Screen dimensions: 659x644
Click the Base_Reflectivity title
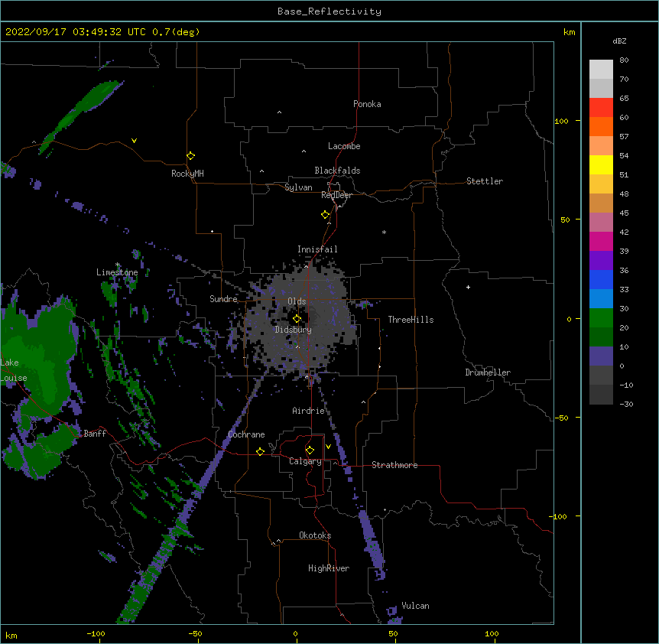(329, 11)
